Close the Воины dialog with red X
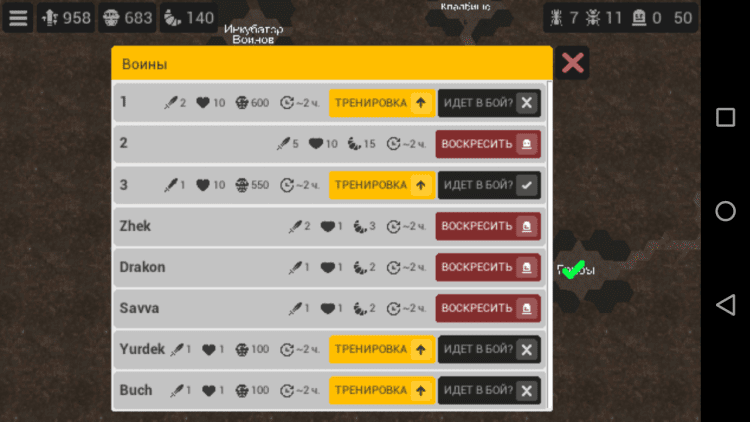750x422 pixels. click(x=572, y=63)
